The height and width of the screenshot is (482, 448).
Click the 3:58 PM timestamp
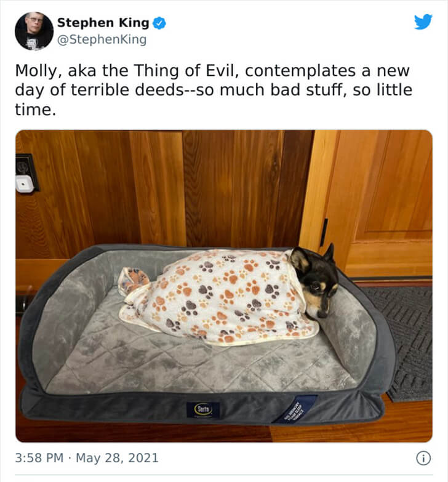click(39, 458)
